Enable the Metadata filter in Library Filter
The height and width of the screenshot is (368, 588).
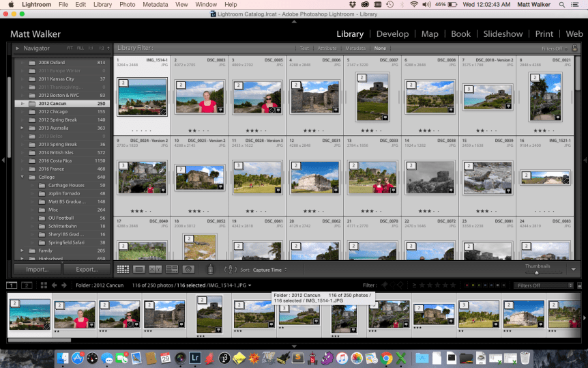355,48
